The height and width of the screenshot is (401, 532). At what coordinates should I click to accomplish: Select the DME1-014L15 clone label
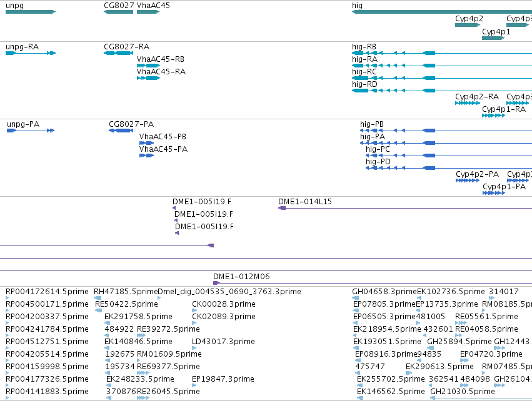(x=305, y=202)
